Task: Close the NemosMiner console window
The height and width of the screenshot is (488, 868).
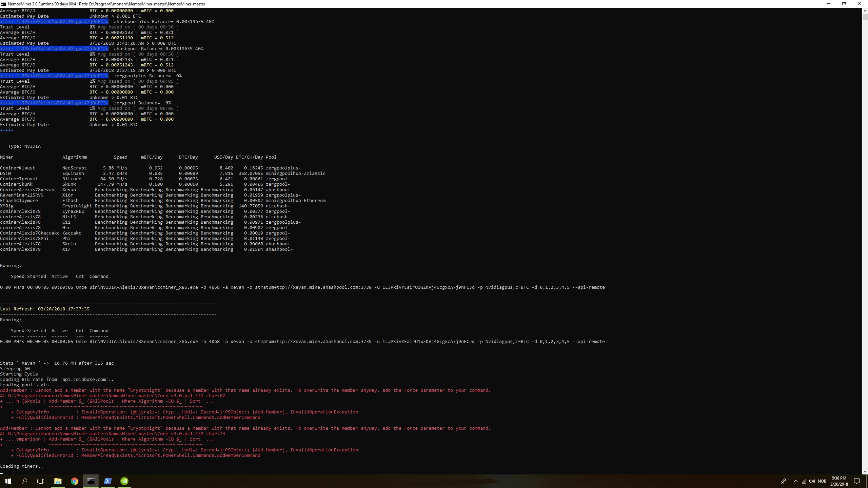Action: [x=859, y=4]
